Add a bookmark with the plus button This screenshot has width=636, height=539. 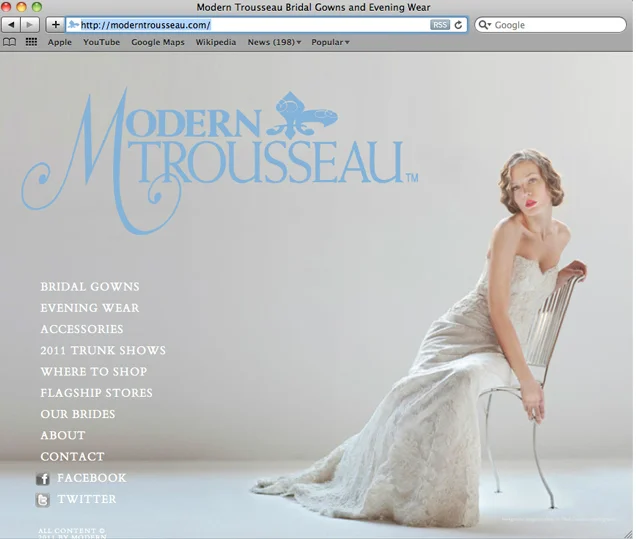tap(55, 25)
